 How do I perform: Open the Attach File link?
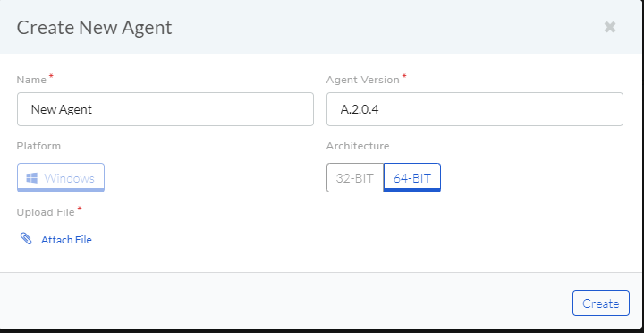pyautogui.click(x=66, y=240)
